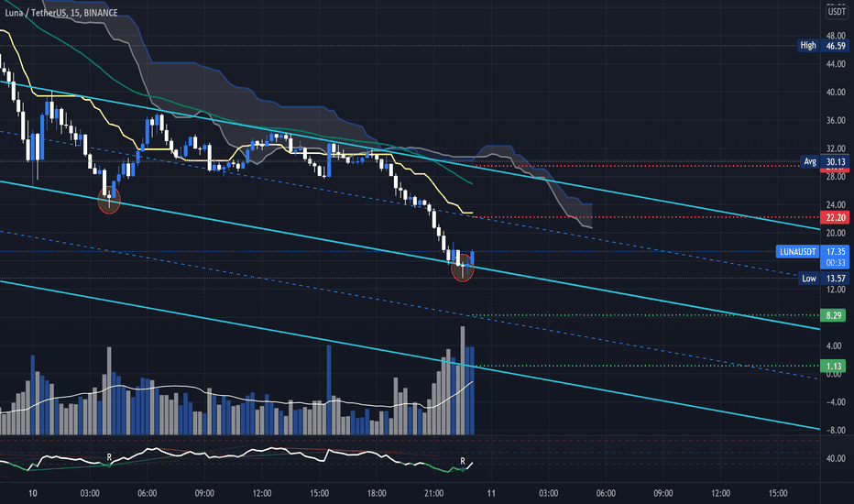Click the 30.13 average price value
This screenshot has height=504, width=854.
coord(836,161)
